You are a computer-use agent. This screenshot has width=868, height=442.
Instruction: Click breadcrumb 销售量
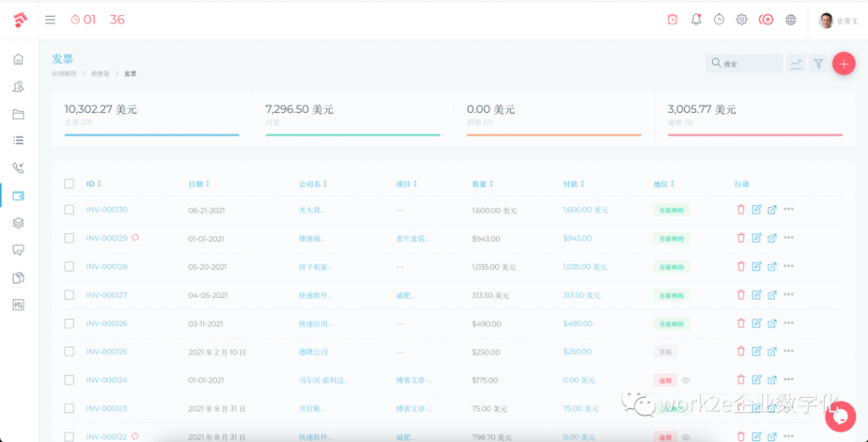(x=100, y=73)
